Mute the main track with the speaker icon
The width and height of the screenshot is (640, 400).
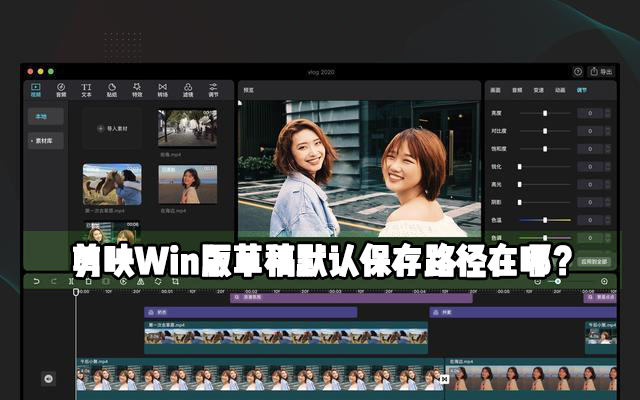(x=48, y=379)
